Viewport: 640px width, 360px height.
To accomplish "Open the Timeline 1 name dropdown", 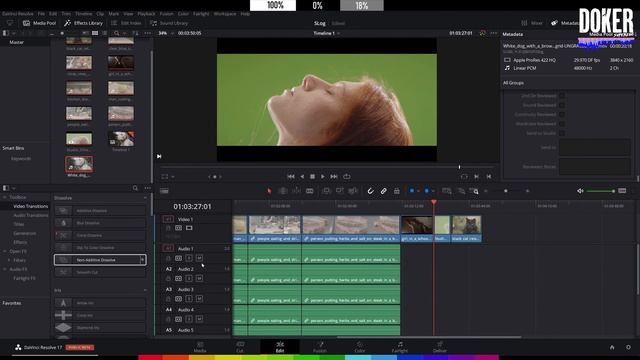I will pos(327,33).
